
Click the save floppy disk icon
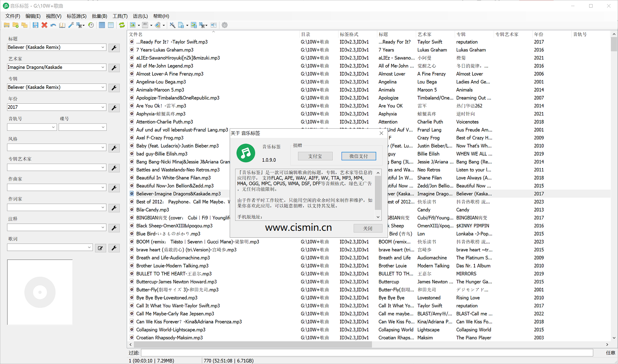[x=35, y=25]
